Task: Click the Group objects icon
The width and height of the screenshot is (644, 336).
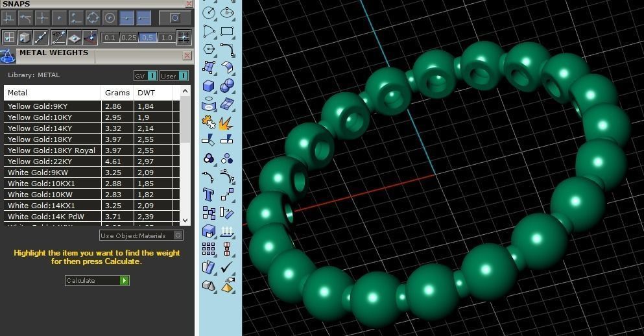Action: coord(209,158)
